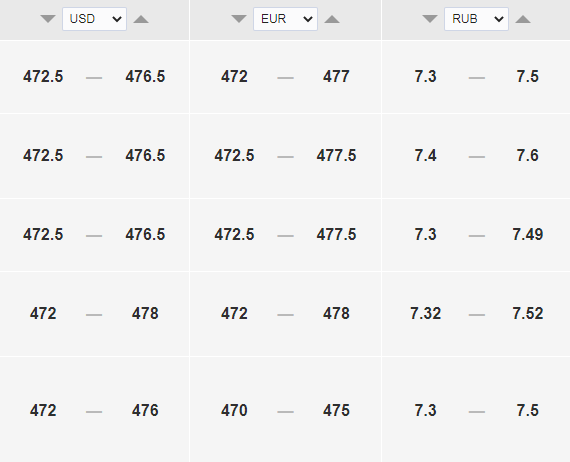Click RUB sell rate 7.49
The width and height of the screenshot is (570, 462).
tap(528, 234)
